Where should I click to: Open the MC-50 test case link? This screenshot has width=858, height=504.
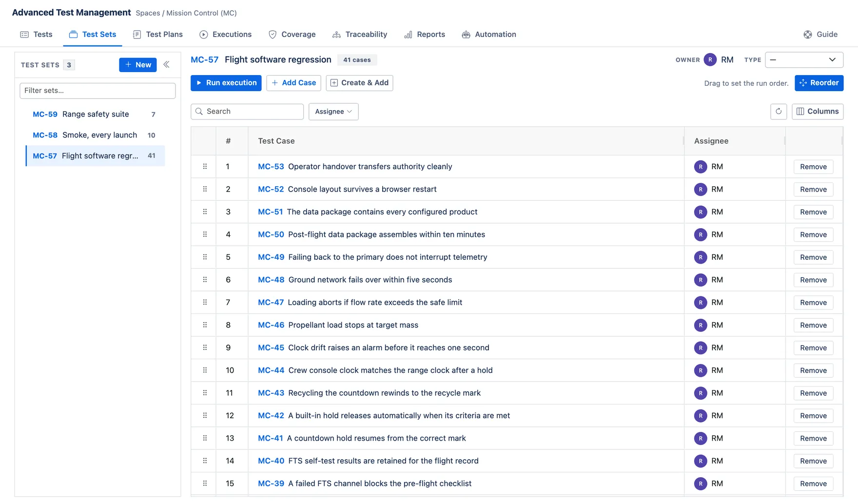click(271, 234)
